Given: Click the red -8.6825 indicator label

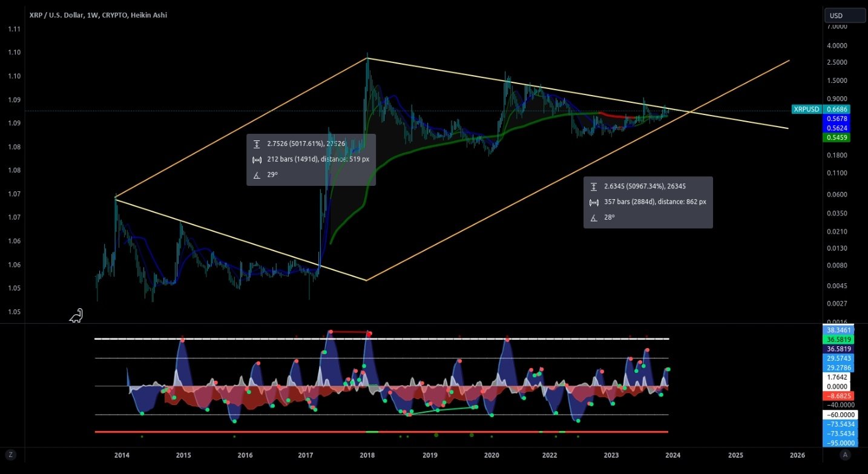Looking at the screenshot, I should click(838, 395).
